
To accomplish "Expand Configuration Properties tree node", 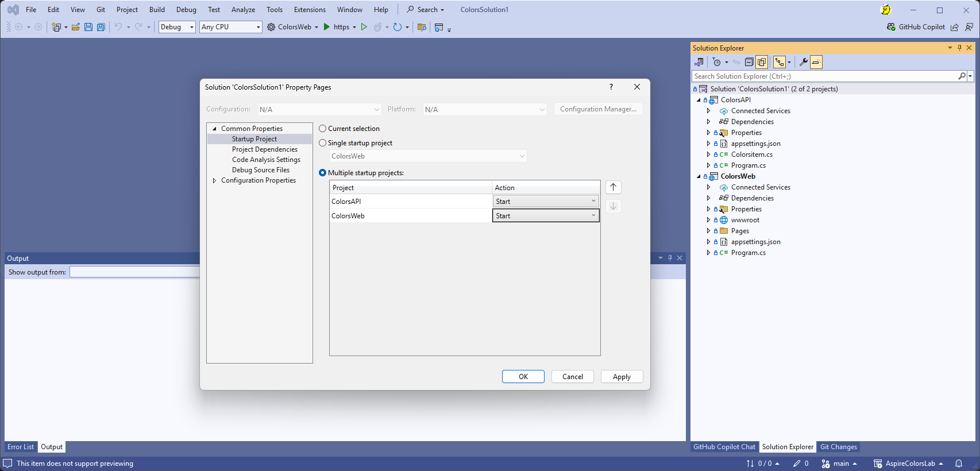I will click(x=215, y=180).
